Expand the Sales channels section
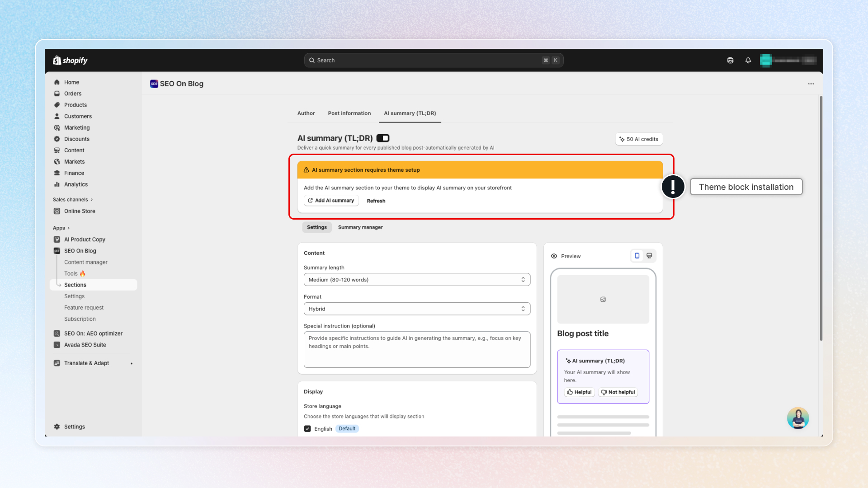868x488 pixels. coord(72,200)
